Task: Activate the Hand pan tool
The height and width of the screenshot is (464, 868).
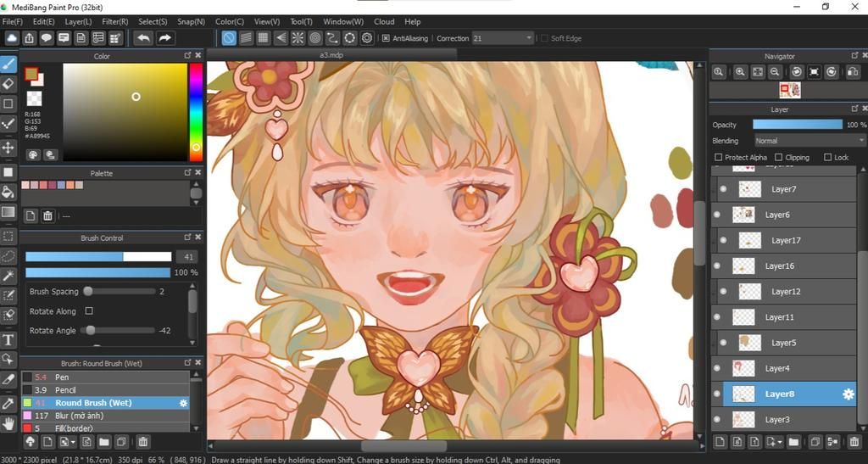Action: (8, 422)
